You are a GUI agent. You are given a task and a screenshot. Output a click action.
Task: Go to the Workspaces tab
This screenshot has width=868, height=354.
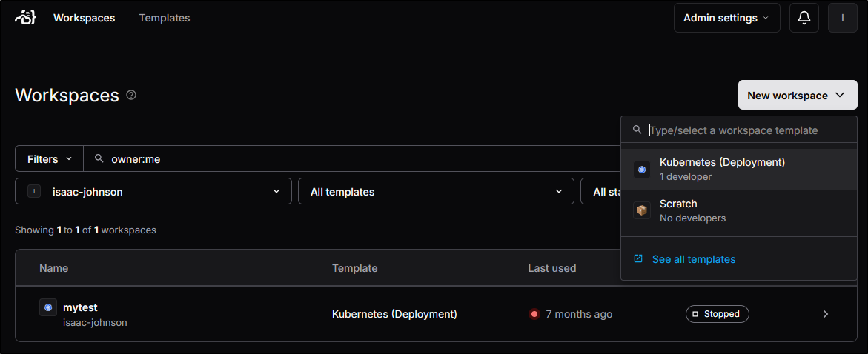tap(84, 18)
